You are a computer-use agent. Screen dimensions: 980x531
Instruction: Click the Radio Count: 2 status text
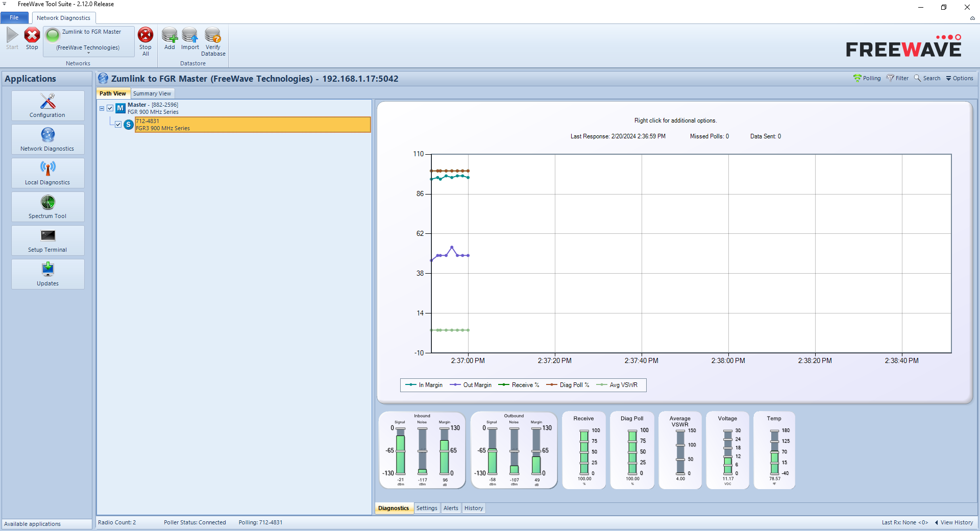[117, 522]
